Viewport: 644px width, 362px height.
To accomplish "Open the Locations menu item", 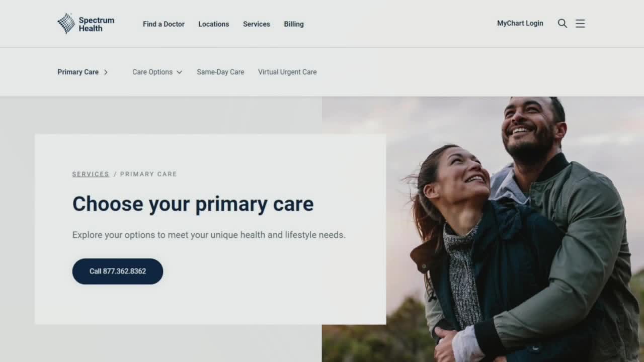I will point(213,24).
